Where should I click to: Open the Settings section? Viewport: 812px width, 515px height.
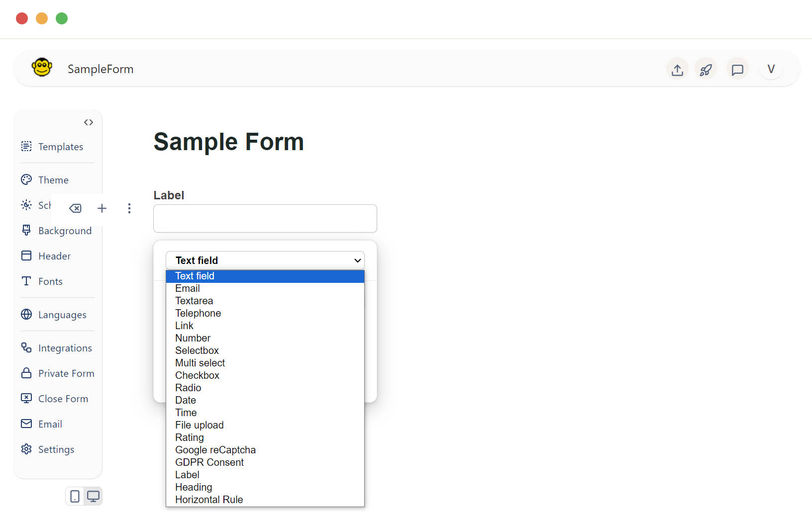tap(56, 449)
